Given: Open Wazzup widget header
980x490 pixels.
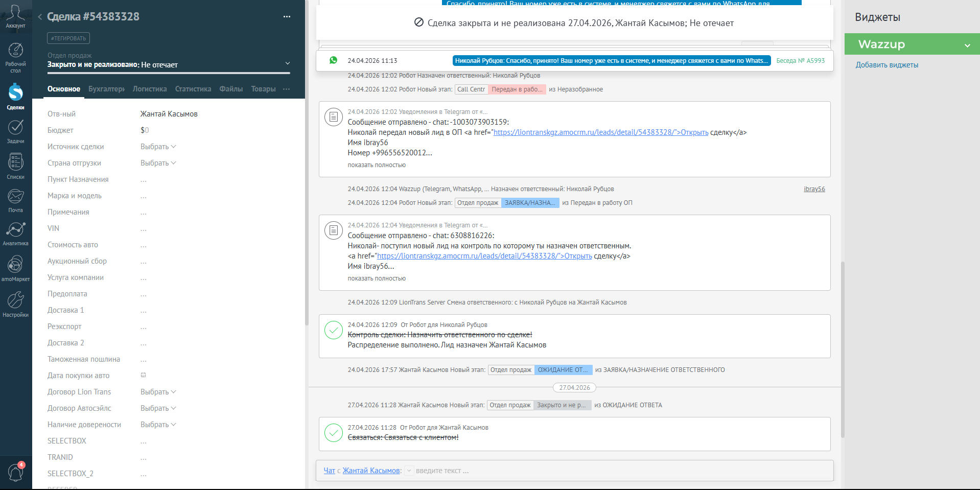Looking at the screenshot, I should [912, 44].
